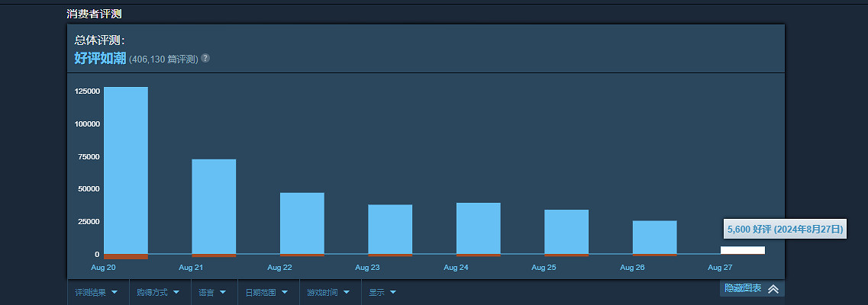
Task: Select the Aug 20 positive reviews bar
Action: coord(126,169)
